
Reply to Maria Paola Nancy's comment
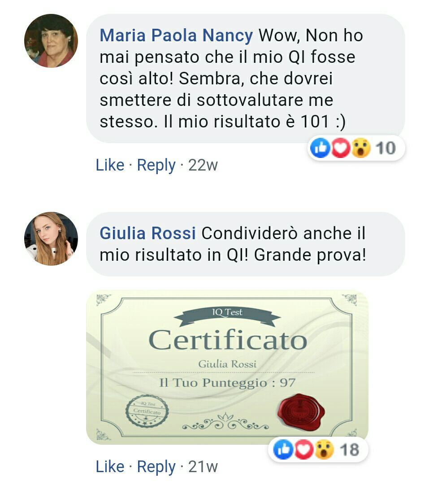156,165
